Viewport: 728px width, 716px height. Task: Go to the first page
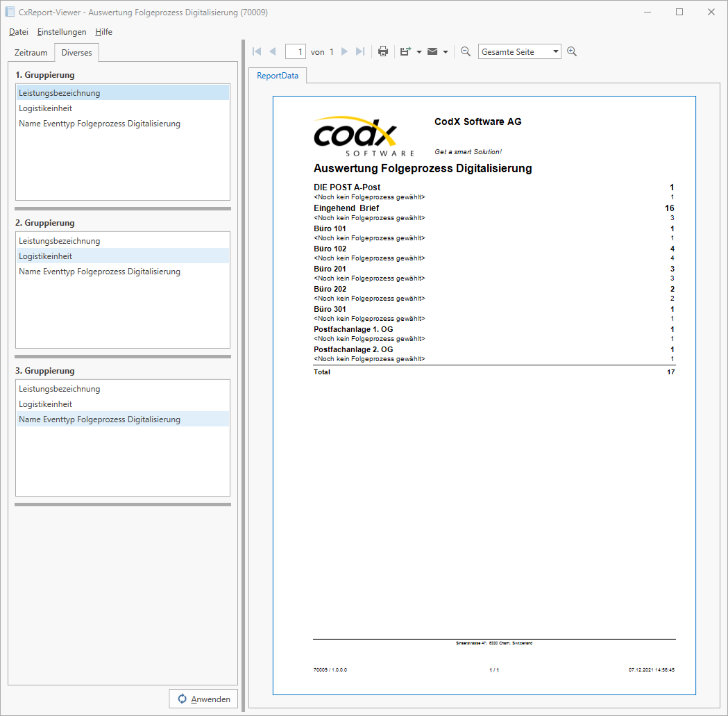(256, 51)
